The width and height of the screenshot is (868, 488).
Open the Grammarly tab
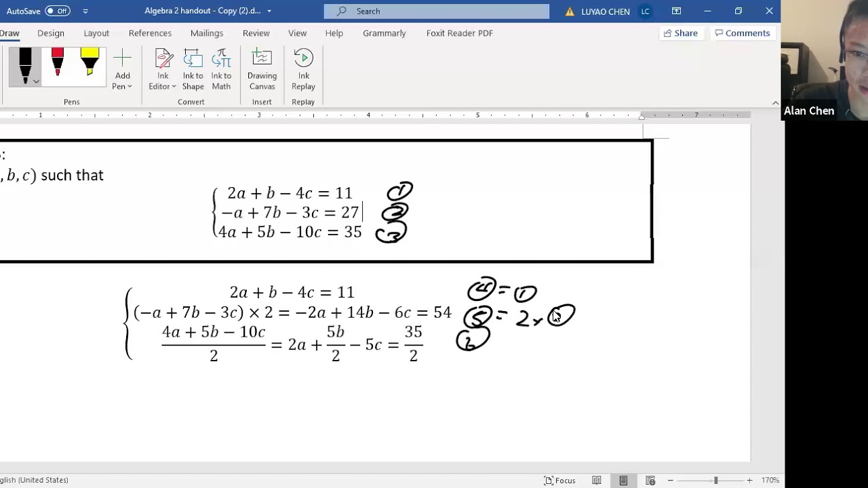pyautogui.click(x=384, y=33)
